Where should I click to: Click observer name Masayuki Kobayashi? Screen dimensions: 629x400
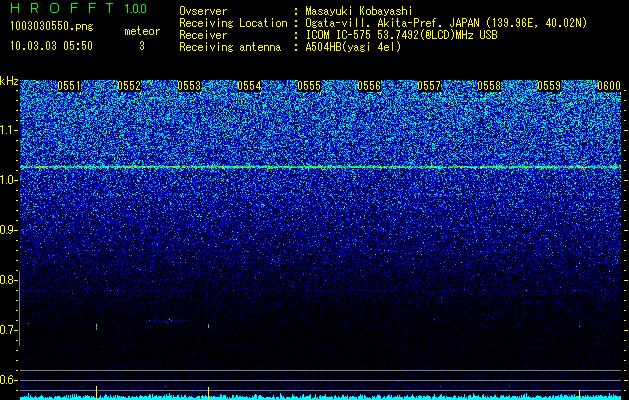[359, 11]
